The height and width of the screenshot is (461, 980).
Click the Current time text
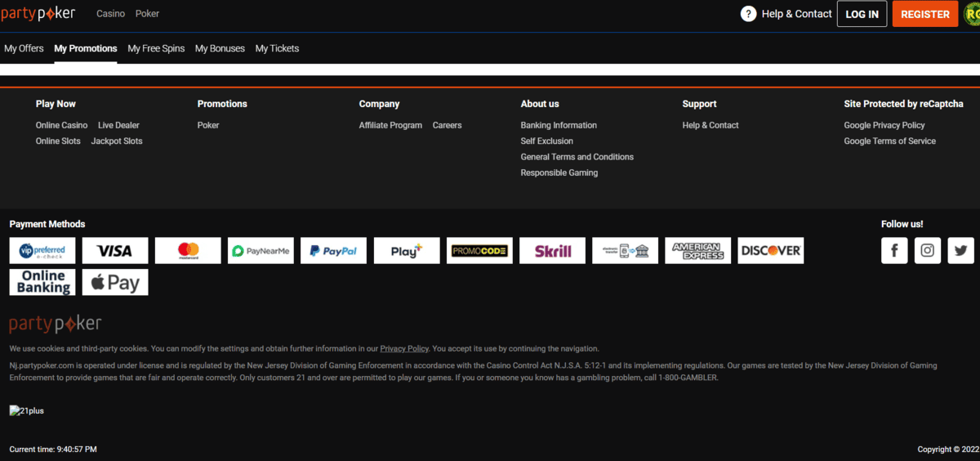[x=53, y=450]
